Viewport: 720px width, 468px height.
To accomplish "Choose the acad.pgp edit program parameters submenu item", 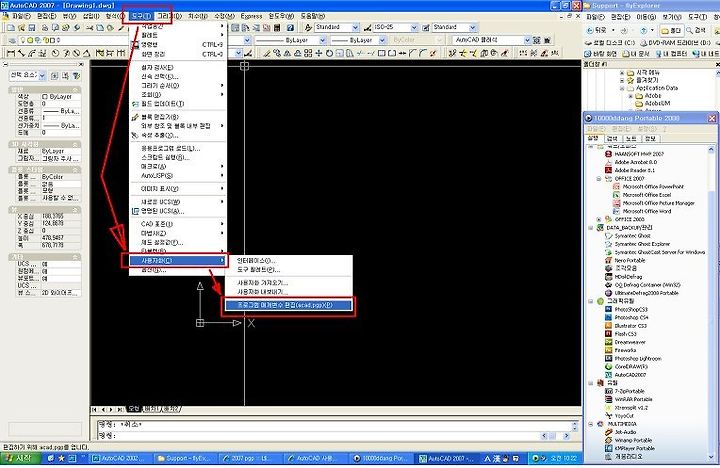I will [x=288, y=305].
